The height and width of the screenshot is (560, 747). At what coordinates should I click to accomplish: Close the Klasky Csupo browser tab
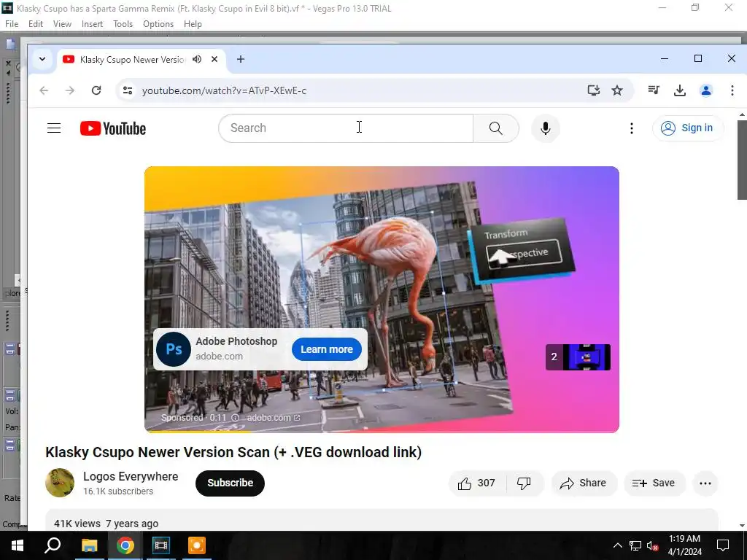pyautogui.click(x=214, y=59)
